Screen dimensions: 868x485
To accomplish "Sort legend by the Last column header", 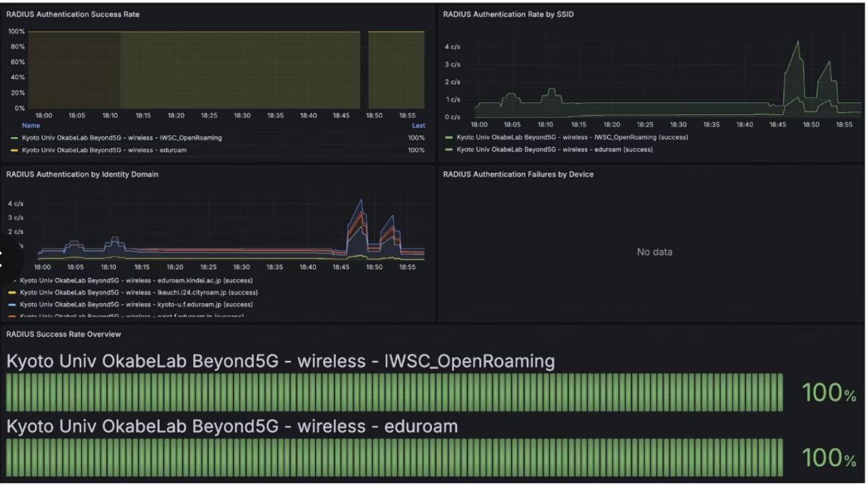I will (x=418, y=126).
